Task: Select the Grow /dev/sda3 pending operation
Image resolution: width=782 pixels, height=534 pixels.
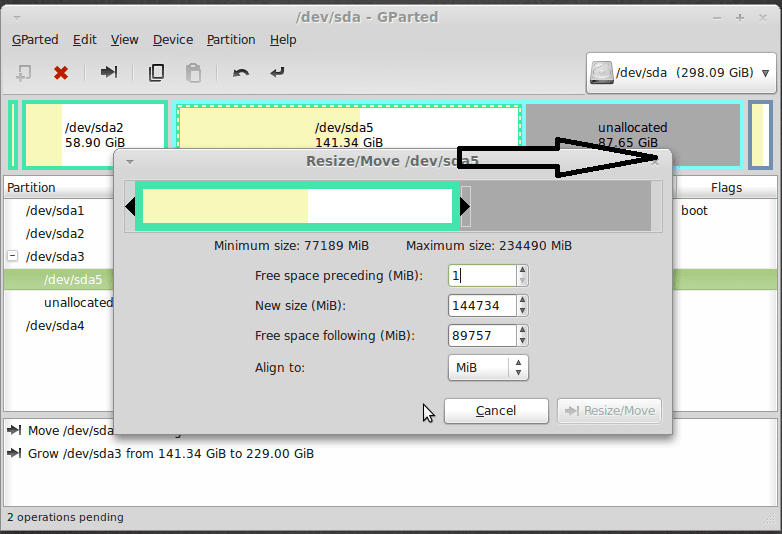Action: 161,454
